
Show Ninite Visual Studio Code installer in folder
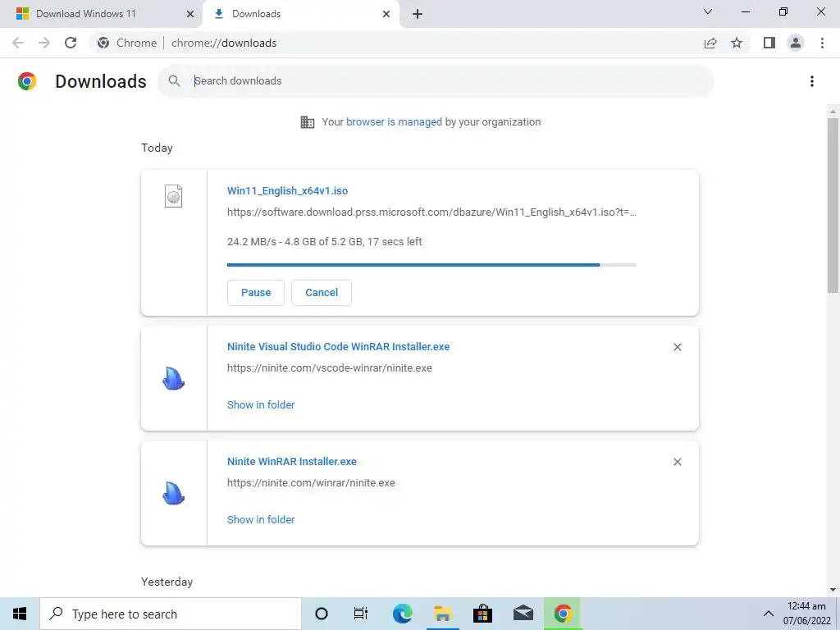coord(261,405)
